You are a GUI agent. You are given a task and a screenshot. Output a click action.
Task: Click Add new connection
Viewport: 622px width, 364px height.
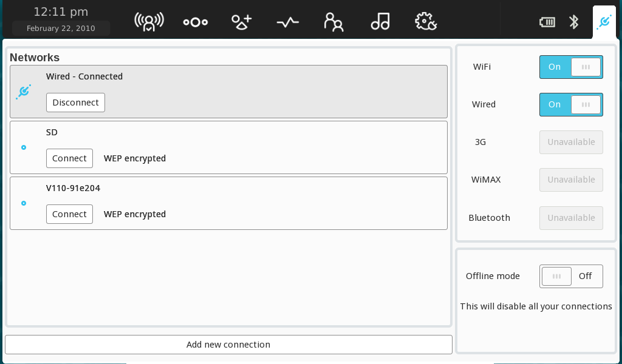tap(228, 345)
